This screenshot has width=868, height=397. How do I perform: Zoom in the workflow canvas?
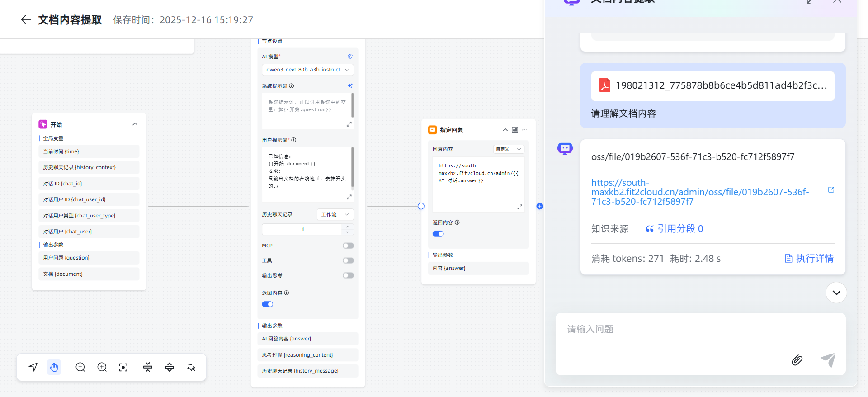pos(102,367)
